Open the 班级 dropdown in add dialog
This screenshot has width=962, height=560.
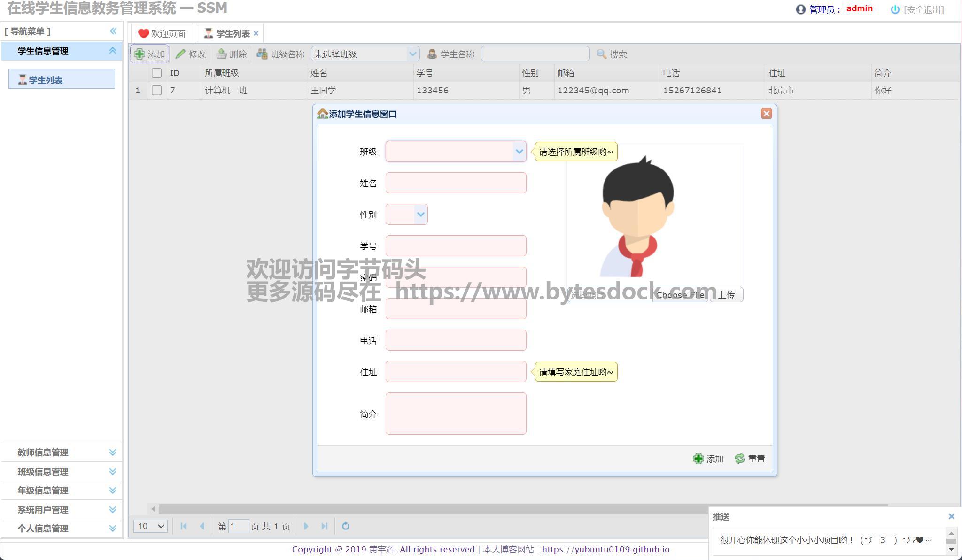click(x=519, y=152)
